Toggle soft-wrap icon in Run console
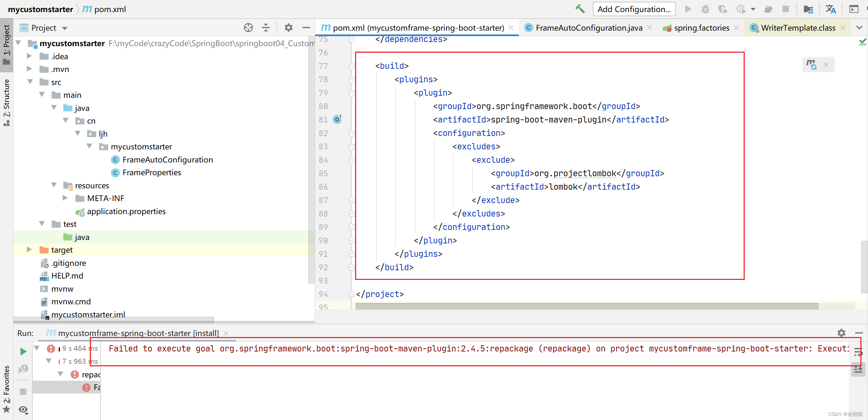 (x=858, y=352)
